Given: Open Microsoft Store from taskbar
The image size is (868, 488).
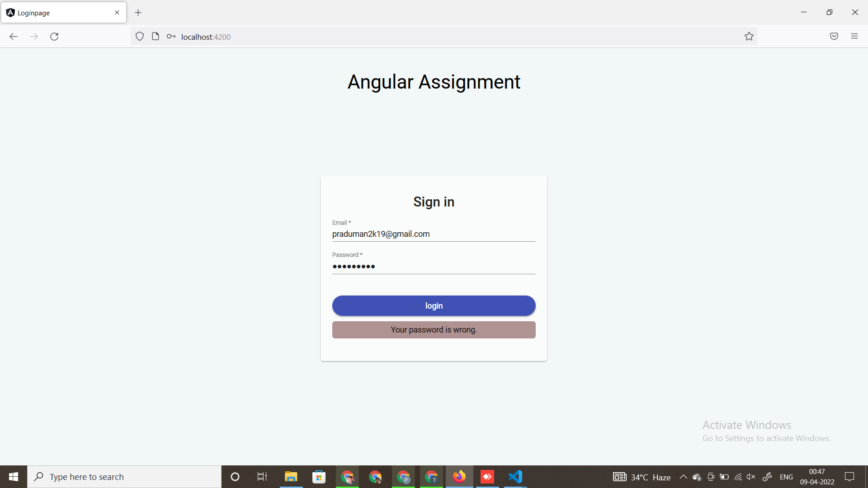Looking at the screenshot, I should [319, 477].
